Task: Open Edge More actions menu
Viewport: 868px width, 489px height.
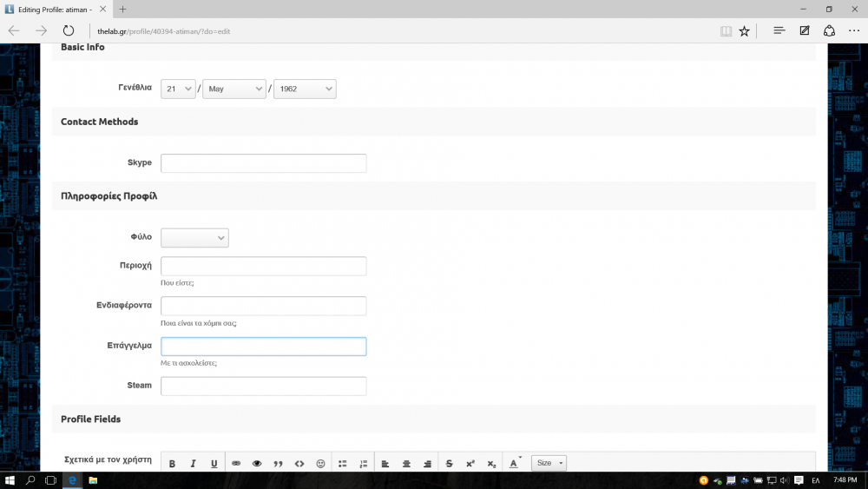Action: (854, 31)
